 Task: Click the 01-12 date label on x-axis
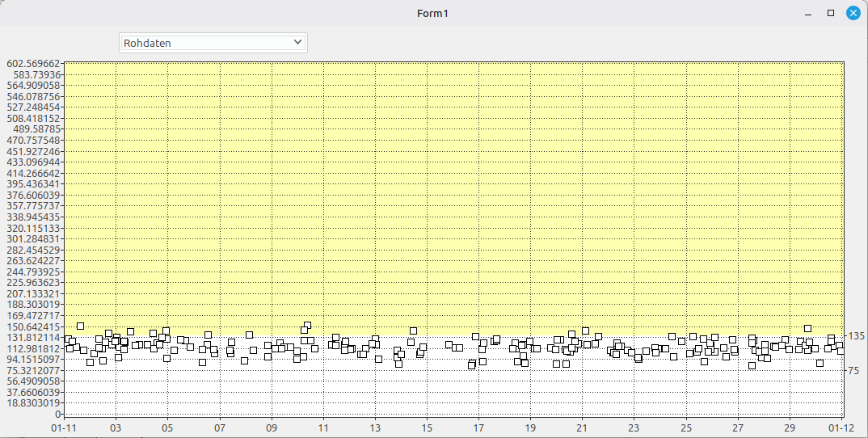click(x=841, y=427)
